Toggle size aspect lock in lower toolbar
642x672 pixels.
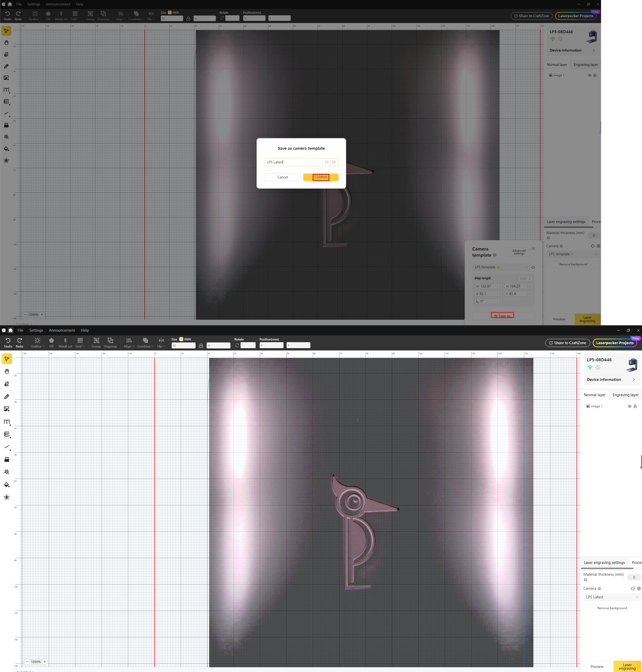click(201, 345)
